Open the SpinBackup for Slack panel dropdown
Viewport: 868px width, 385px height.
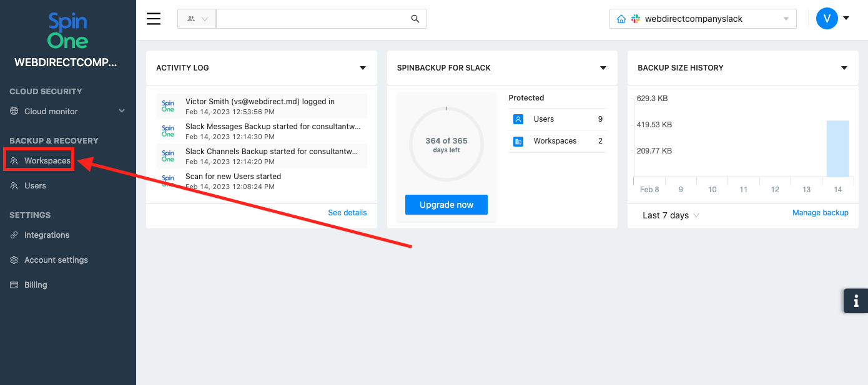click(x=603, y=68)
